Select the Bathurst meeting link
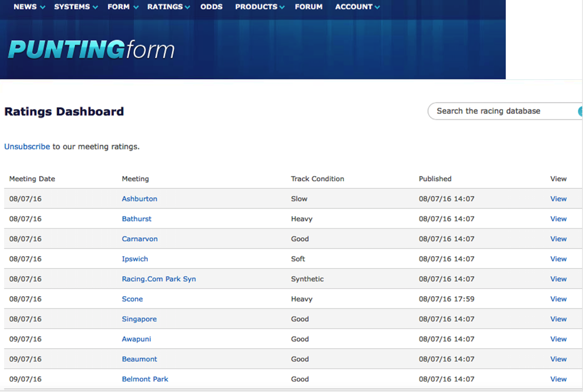The image size is (583, 392). click(137, 219)
